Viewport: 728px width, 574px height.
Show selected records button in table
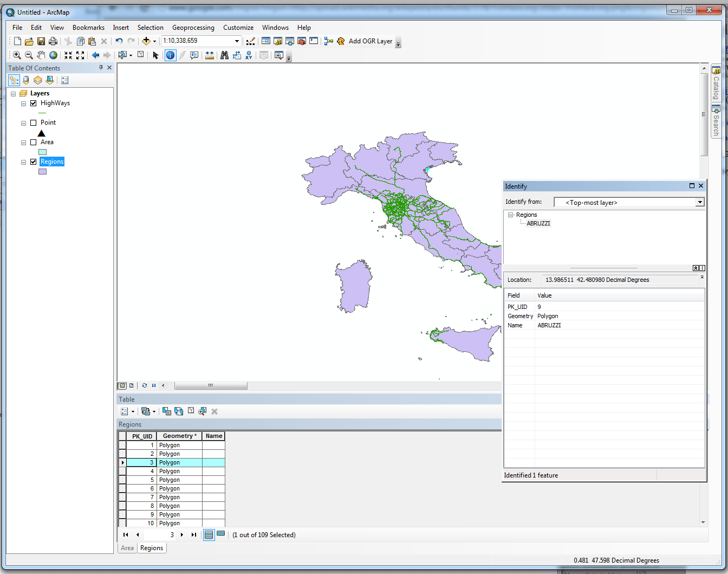click(x=221, y=534)
